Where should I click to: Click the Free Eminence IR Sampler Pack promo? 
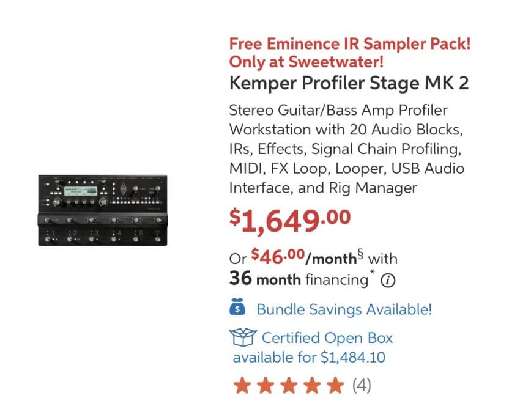tap(350, 44)
